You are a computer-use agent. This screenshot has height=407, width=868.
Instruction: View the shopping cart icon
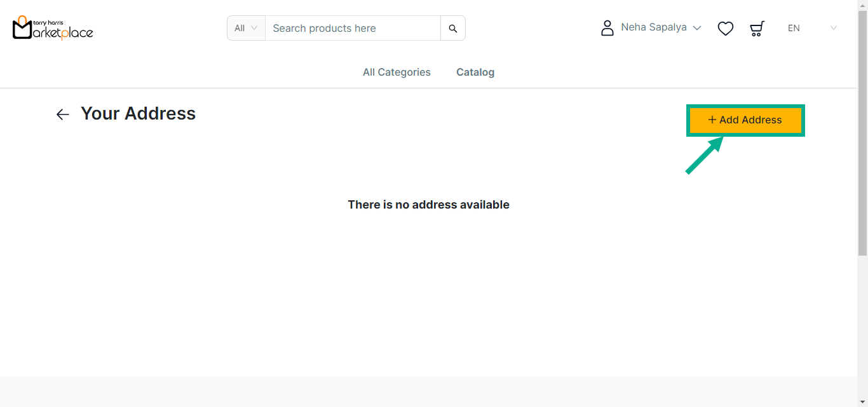pyautogui.click(x=757, y=28)
